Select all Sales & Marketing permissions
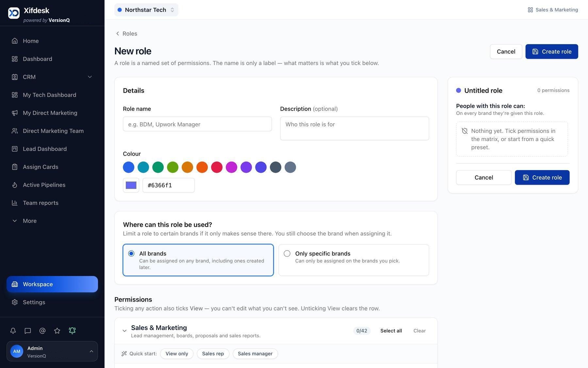This screenshot has width=588, height=368. 391,331
